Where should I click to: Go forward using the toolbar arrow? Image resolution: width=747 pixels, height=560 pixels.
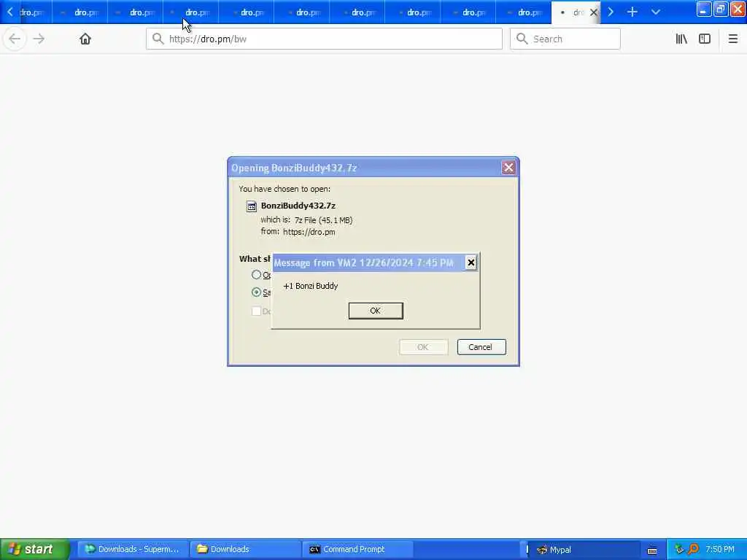coord(39,39)
